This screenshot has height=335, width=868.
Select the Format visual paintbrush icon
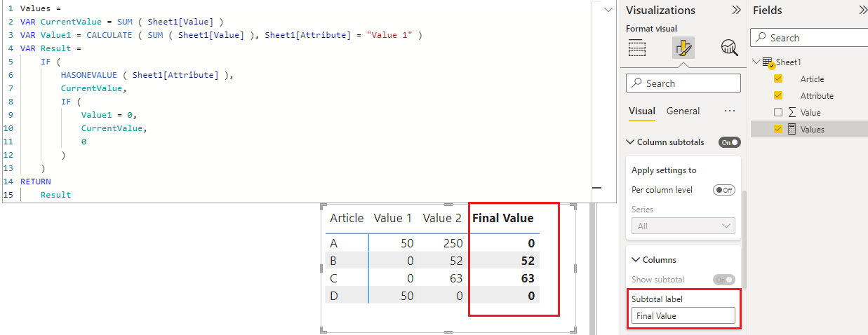point(683,48)
